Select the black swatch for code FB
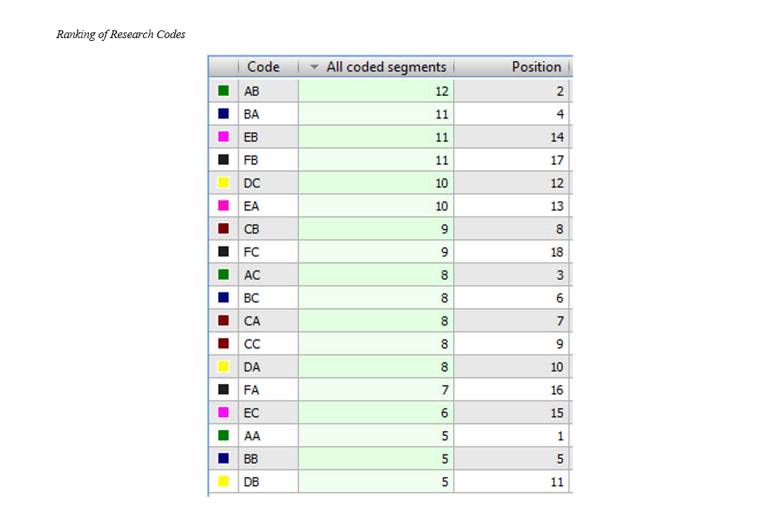 224,159
